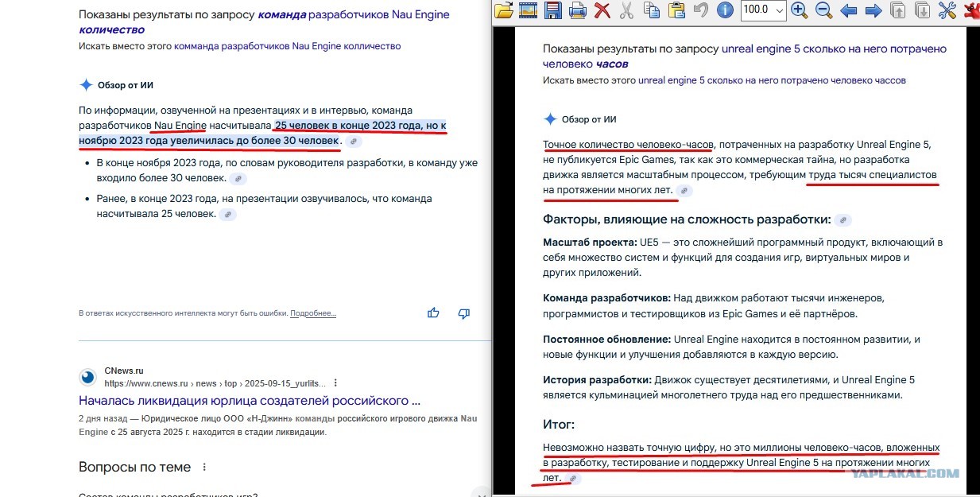
Task: Go to the previous image with the left arrow
Action: pyautogui.click(x=849, y=10)
